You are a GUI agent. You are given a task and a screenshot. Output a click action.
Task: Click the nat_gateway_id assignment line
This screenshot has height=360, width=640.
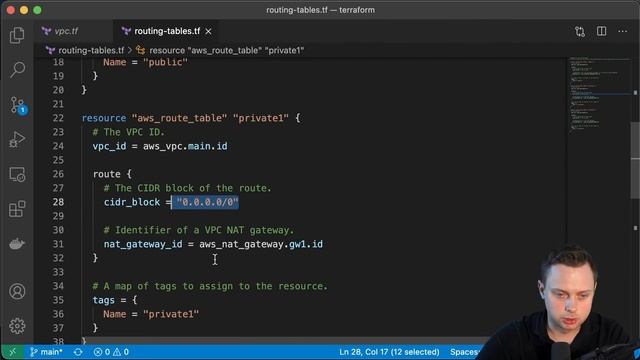point(213,244)
